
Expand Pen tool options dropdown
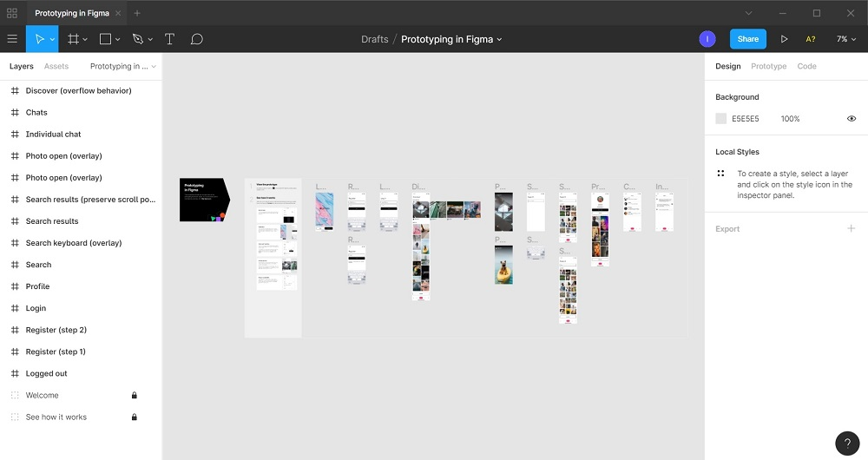(x=150, y=39)
